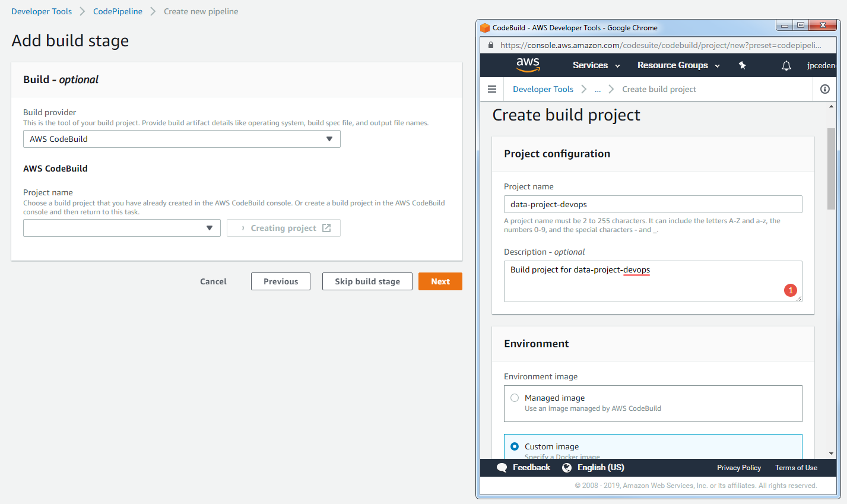This screenshot has height=504, width=847.
Task: Click the 'Project configuration' heading
Action: (x=557, y=154)
